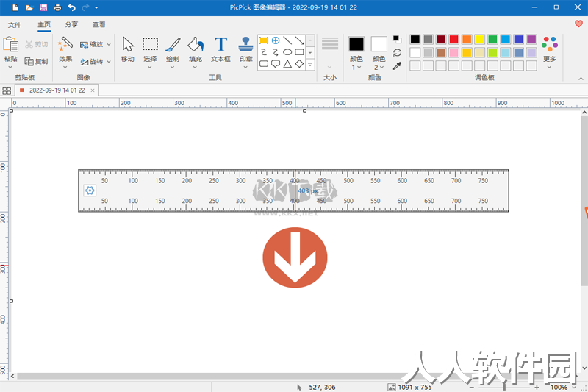
Task: Choose the green palette swatch
Action: [492, 40]
